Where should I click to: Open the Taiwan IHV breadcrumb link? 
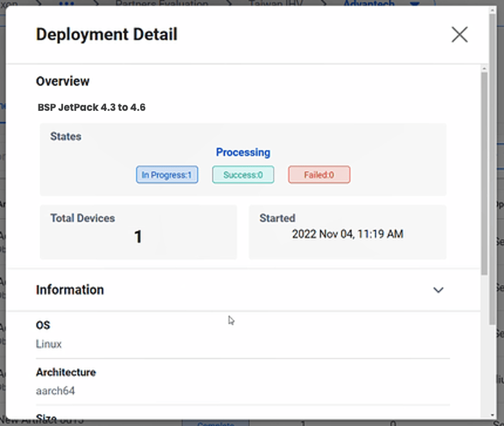[x=272, y=3]
